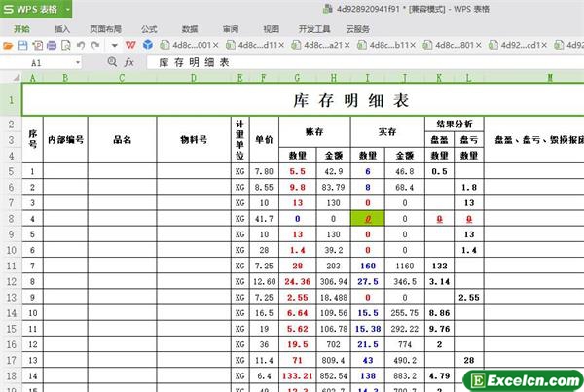The width and height of the screenshot is (584, 392).
Task: Select row header 12
Action: 11,281
